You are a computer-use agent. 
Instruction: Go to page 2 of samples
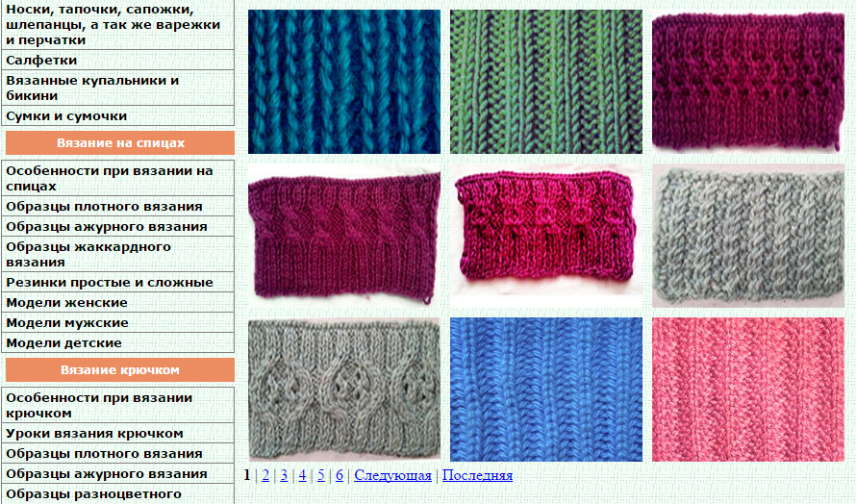[265, 475]
